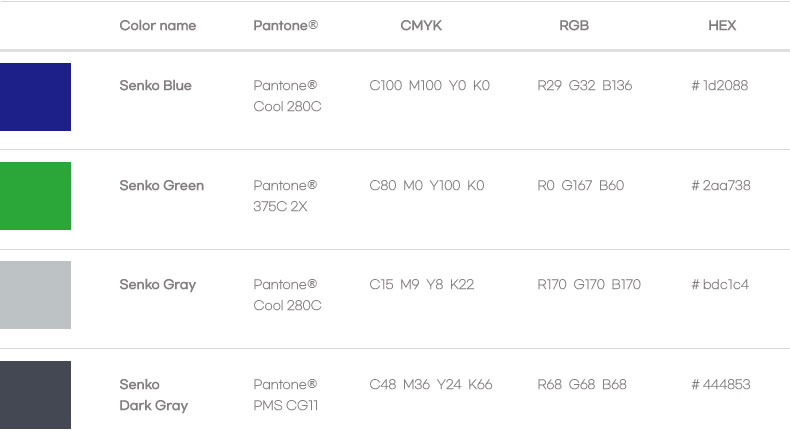Click the RGB column header
The height and width of the screenshot is (431, 790).
[573, 26]
